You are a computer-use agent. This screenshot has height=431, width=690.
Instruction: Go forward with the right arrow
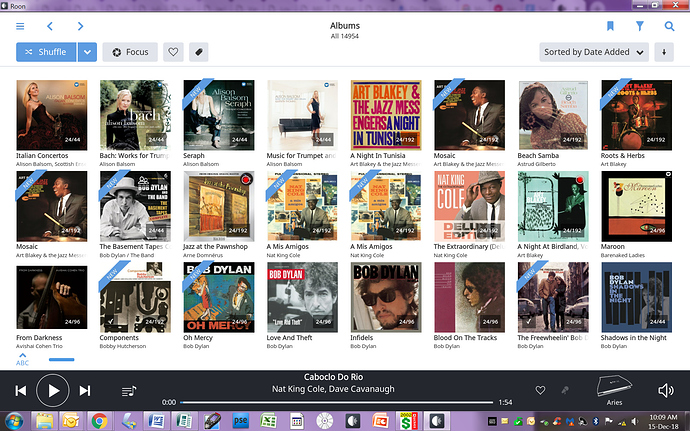pyautogui.click(x=80, y=26)
